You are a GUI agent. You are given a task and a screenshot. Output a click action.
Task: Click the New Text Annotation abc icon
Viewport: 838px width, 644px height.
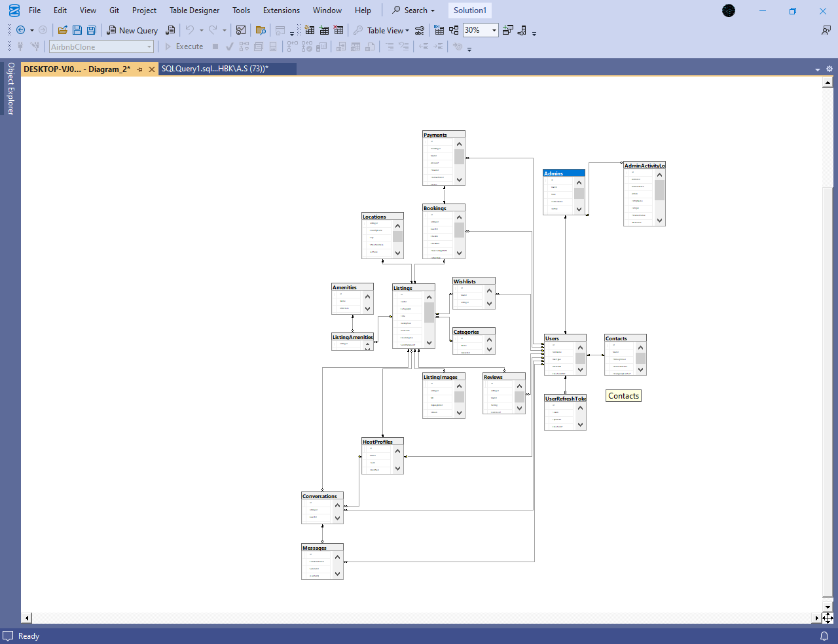click(x=420, y=30)
